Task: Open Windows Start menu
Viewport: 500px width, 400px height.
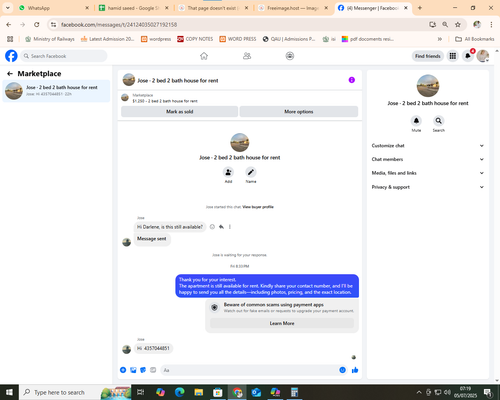Action: click(x=9, y=392)
